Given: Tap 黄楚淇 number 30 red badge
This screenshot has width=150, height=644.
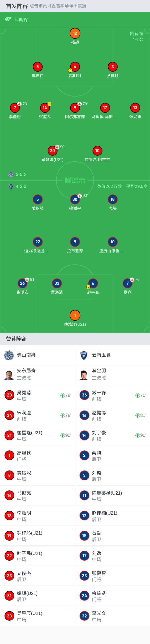Looking at the screenshot, I should tap(52, 150).
